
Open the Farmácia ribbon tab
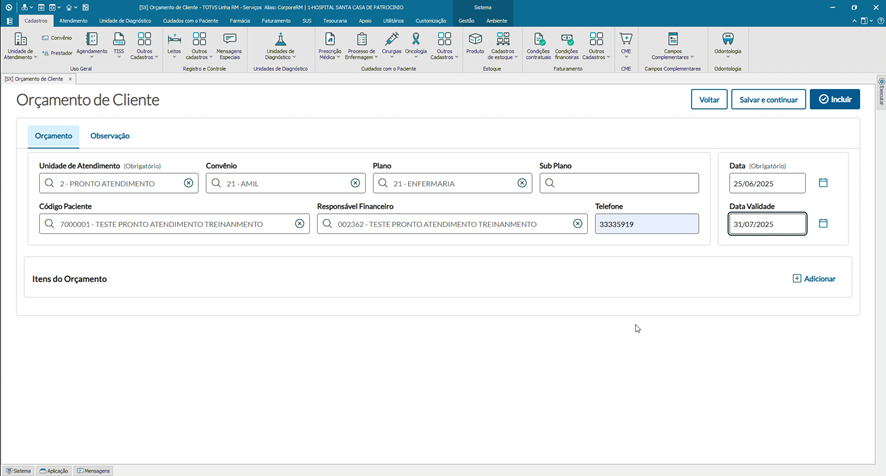click(240, 21)
